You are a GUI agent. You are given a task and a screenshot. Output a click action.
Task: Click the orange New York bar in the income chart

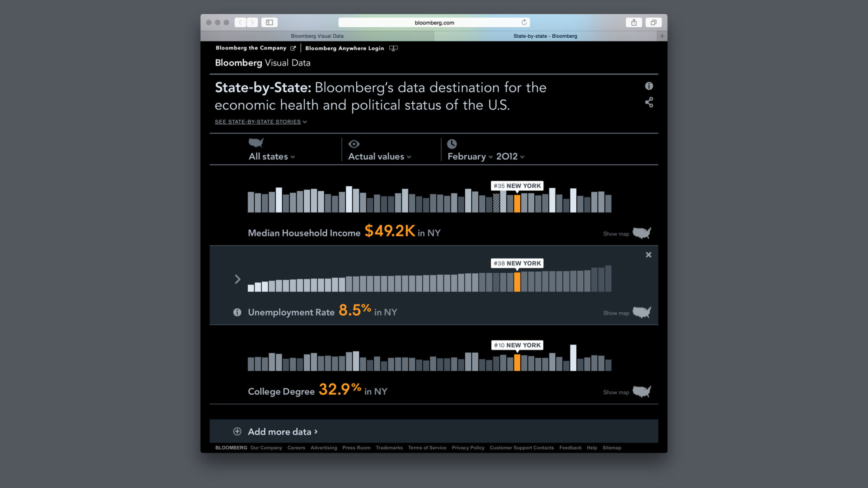pyautogui.click(x=517, y=203)
